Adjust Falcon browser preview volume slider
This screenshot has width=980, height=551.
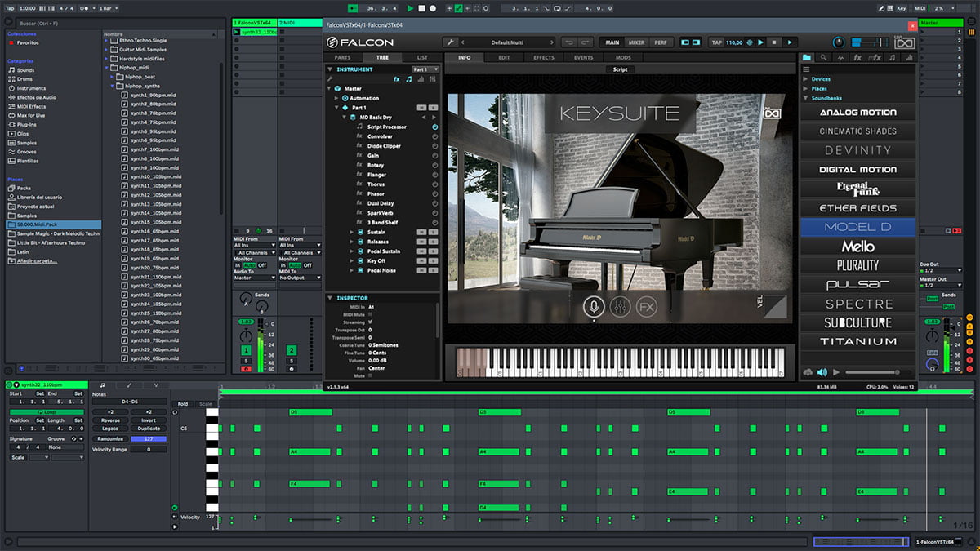click(x=878, y=372)
